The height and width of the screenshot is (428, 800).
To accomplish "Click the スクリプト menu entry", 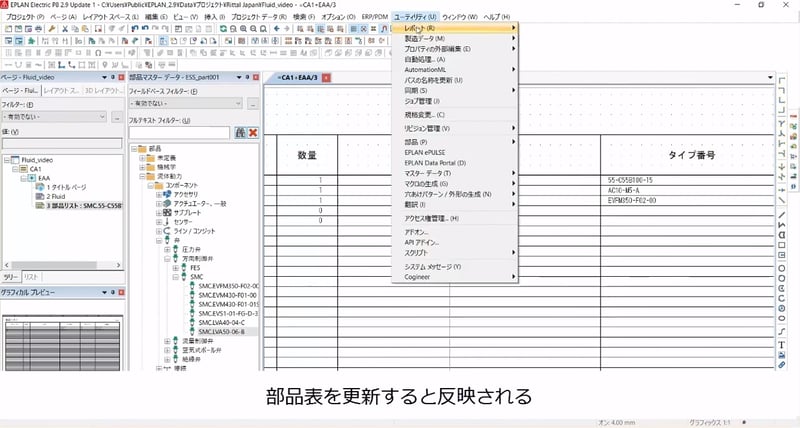I will [x=455, y=253].
